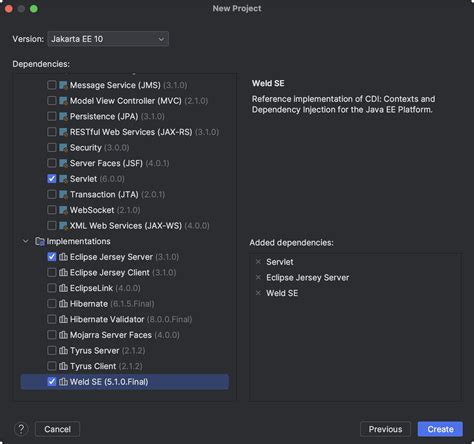Viewport: 474px width, 444px height.
Task: Tick the Tyrus Server checkbox
Action: pyautogui.click(x=52, y=351)
